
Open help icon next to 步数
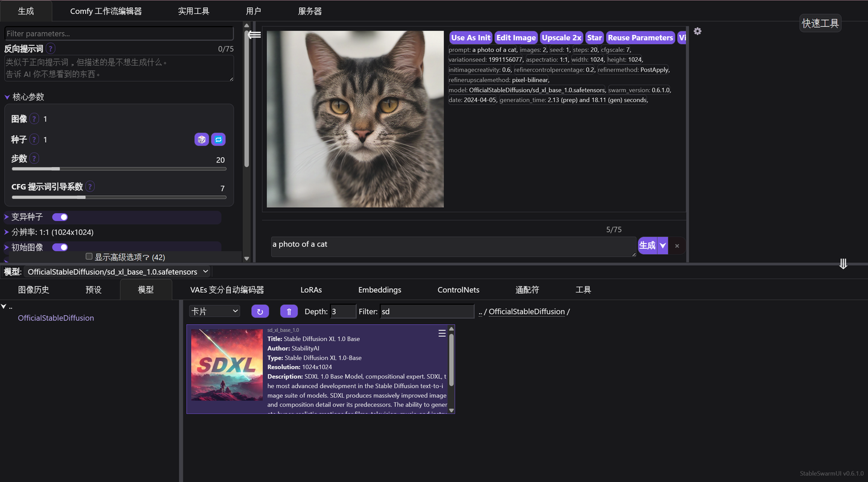(34, 158)
